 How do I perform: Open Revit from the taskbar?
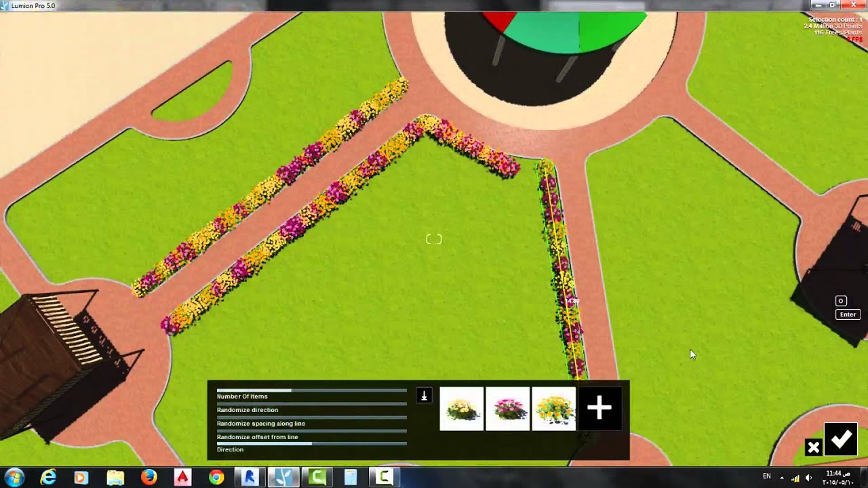tap(250, 477)
